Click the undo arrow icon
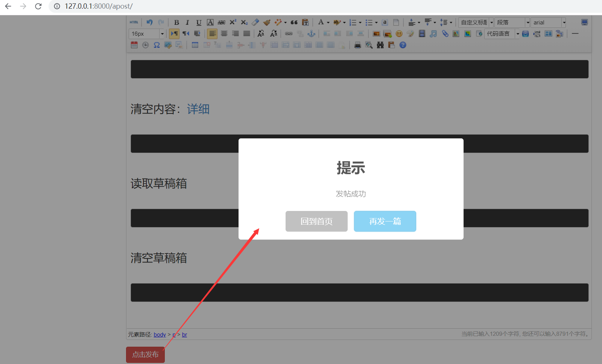The height and width of the screenshot is (364, 602). tap(150, 22)
